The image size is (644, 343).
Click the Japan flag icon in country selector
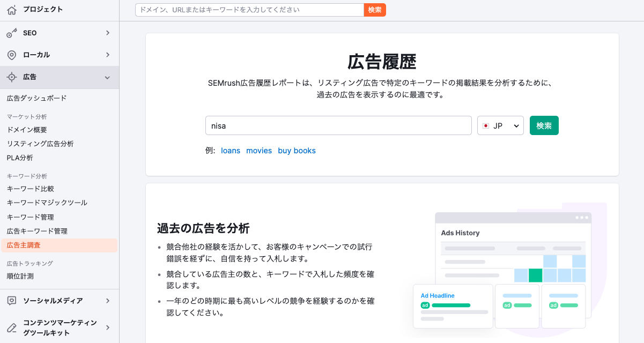[x=486, y=126]
